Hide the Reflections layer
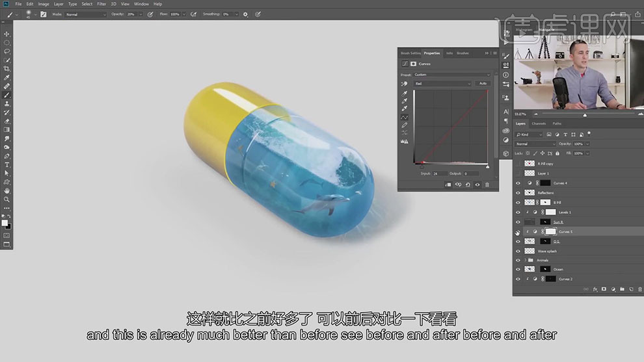Screen dimensions: 644x362 tap(518, 193)
